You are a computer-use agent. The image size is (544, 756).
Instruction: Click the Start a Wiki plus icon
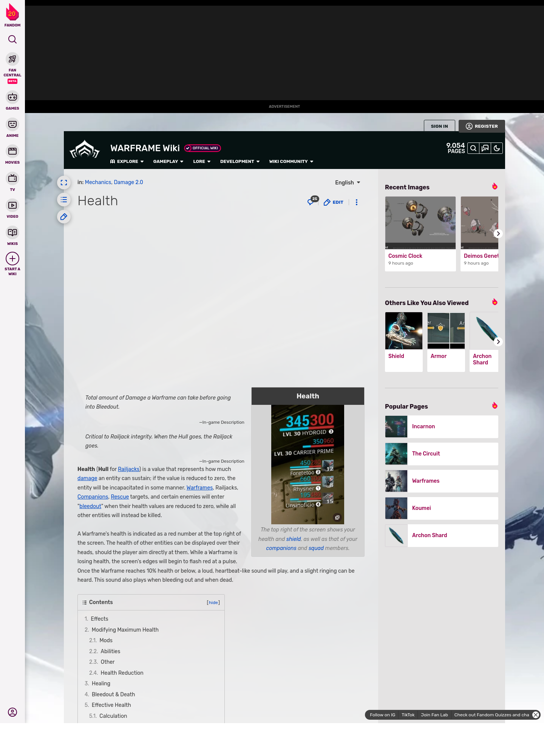tap(12, 259)
